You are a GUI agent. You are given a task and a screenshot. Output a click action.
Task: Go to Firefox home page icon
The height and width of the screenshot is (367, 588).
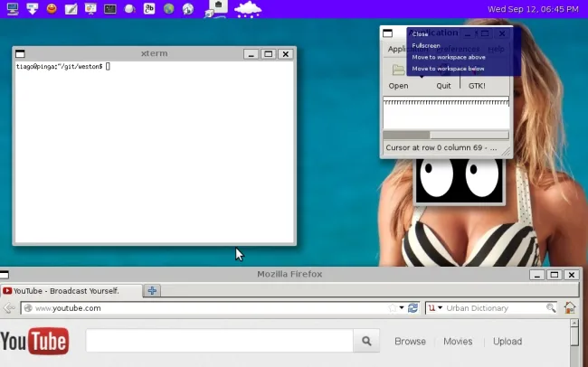point(570,307)
